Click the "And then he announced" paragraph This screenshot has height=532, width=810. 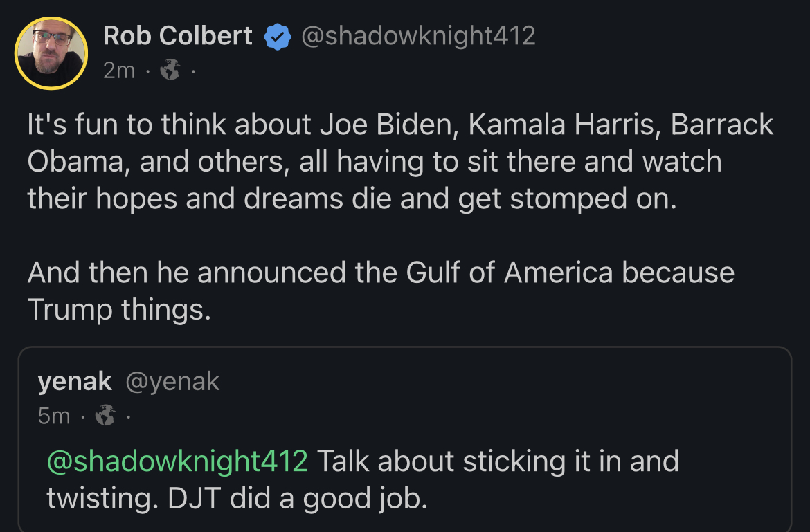click(381, 273)
